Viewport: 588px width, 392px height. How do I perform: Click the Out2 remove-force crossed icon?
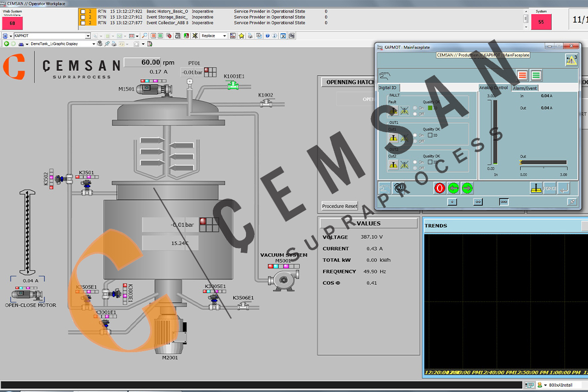pos(404,165)
